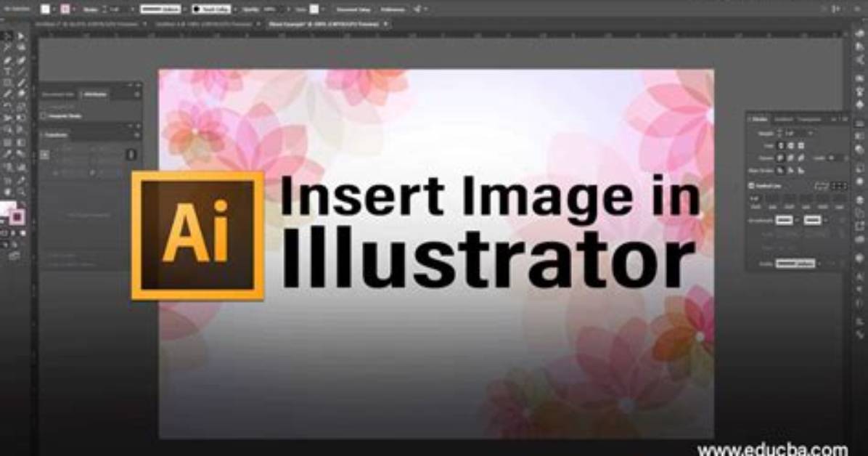Click the Limit input field in Stroke panel

point(835,158)
